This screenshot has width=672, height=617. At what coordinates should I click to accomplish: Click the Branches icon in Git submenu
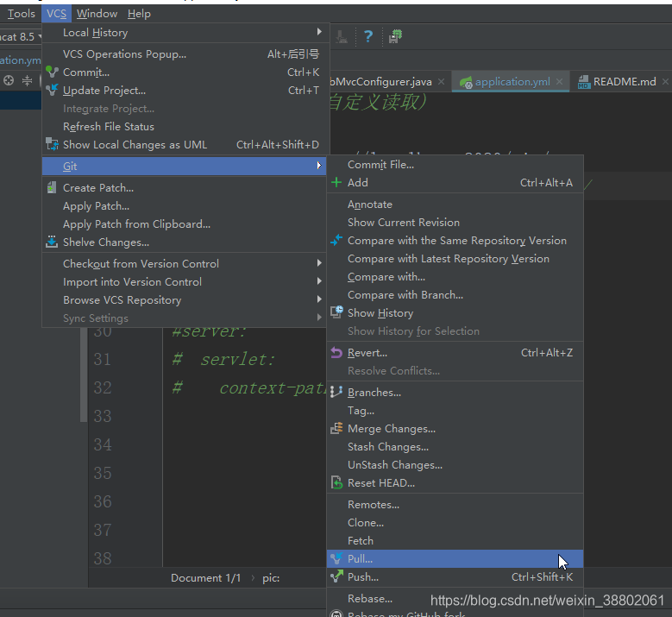coord(336,392)
